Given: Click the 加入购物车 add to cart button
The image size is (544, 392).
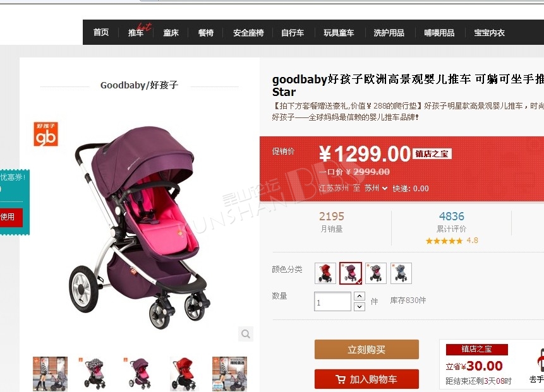Looking at the screenshot, I should coord(366,379).
